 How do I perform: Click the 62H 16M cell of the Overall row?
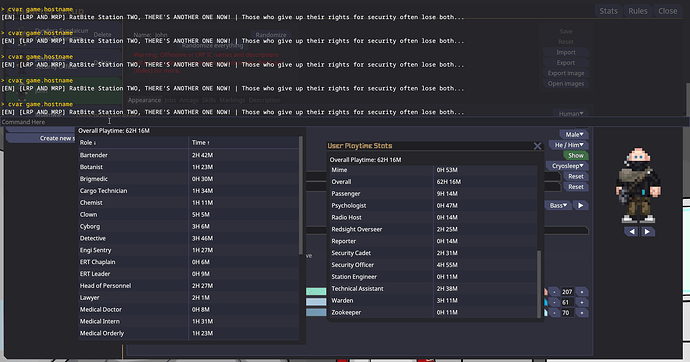click(485, 182)
